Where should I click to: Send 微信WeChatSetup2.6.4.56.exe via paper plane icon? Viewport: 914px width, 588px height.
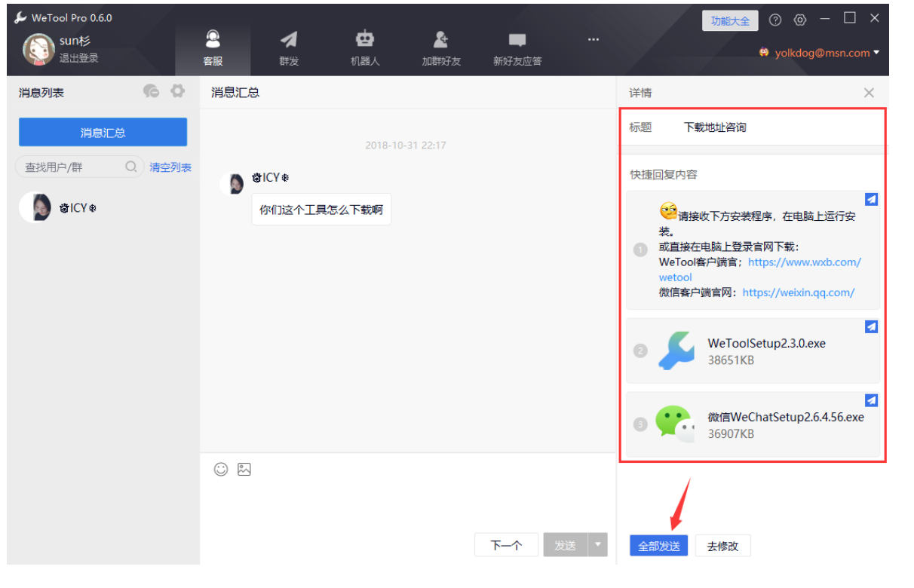pos(871,400)
